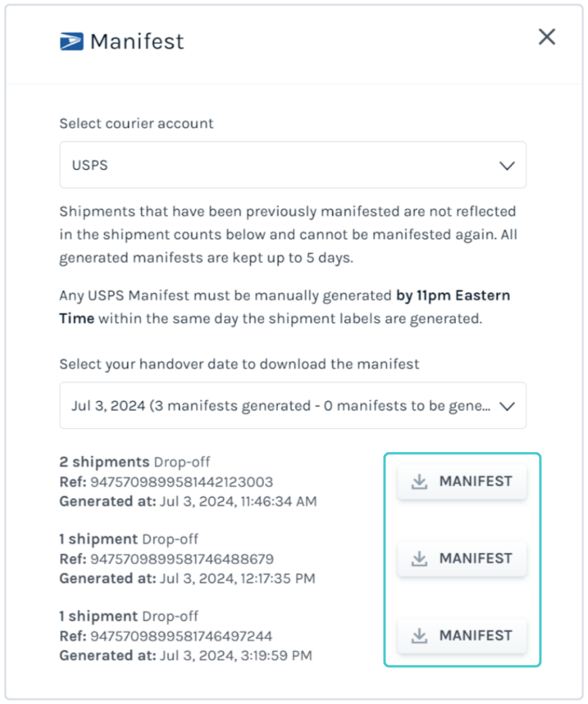Click the chevron in the courier account field
Viewport: 588px width, 704px height.
pos(507,166)
